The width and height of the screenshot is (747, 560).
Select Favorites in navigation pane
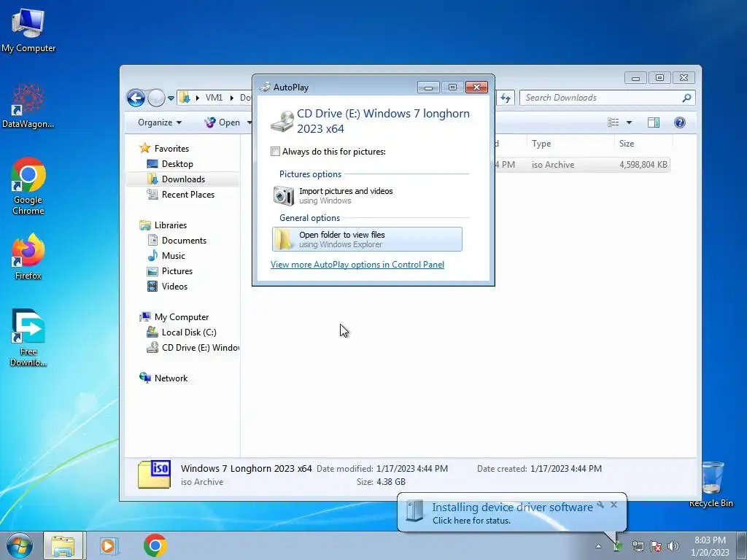click(164, 148)
